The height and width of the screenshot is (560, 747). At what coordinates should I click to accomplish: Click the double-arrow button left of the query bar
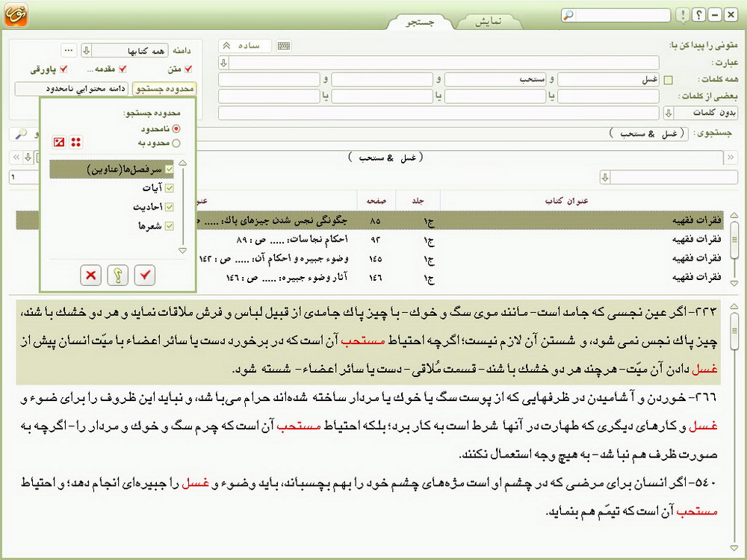click(16, 157)
